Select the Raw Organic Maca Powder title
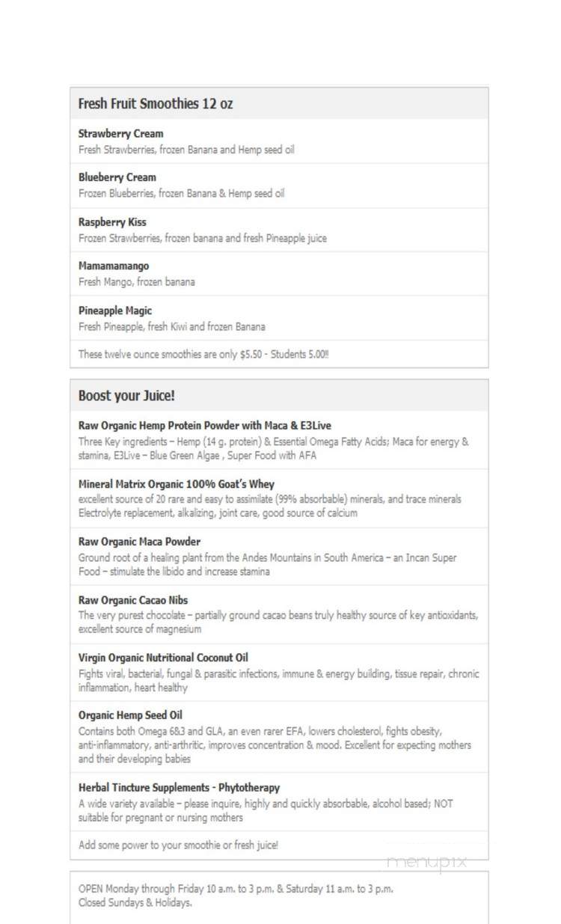This screenshot has height=924, width=561. pyautogui.click(x=139, y=542)
